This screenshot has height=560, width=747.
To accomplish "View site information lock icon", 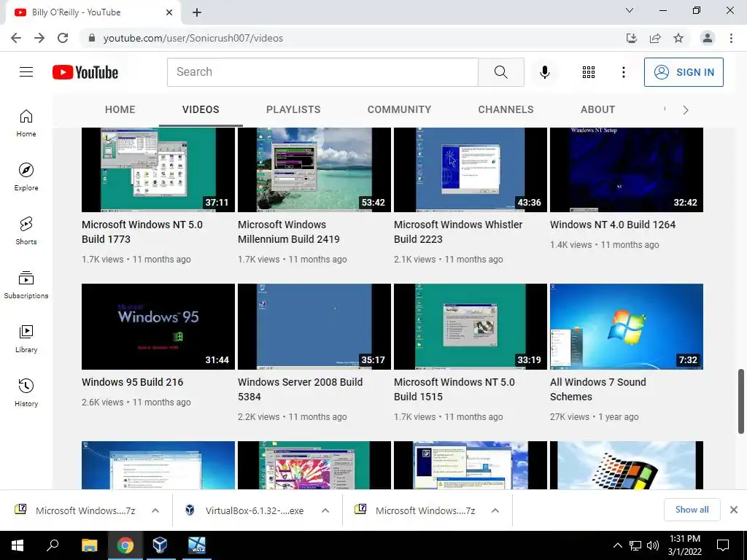I will [92, 38].
